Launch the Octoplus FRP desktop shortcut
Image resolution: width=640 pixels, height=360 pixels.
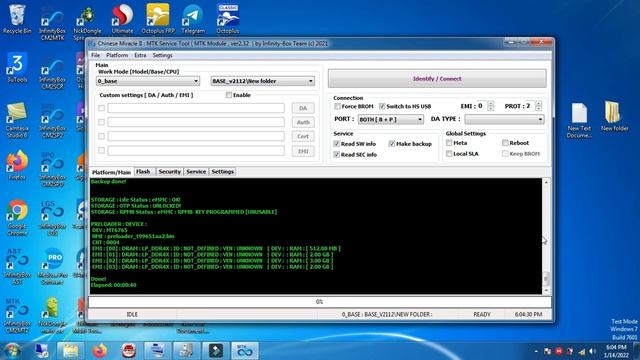tap(158, 19)
